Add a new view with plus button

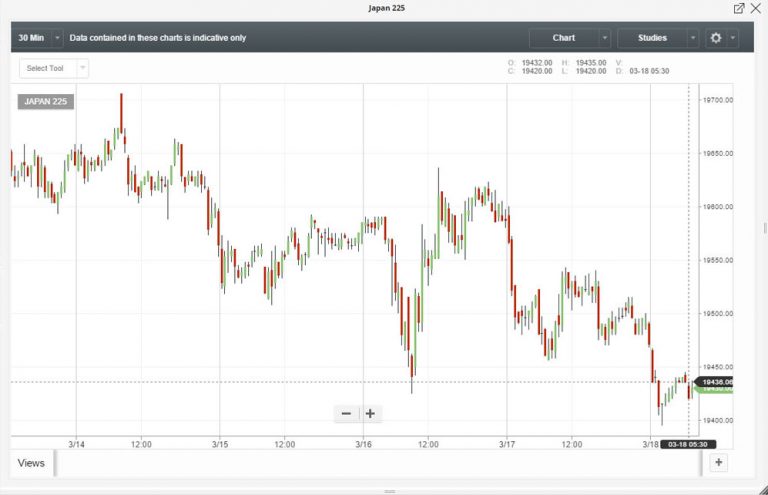719,462
